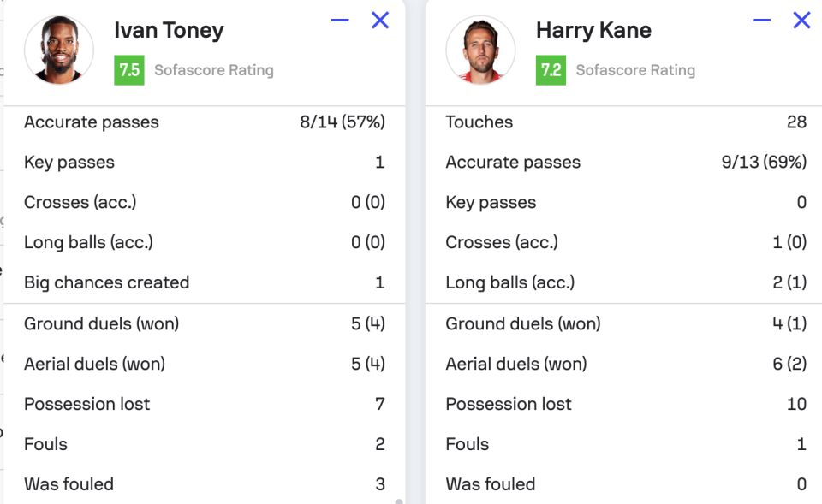Click Toney's Aerial duels (won) row

click(x=204, y=364)
